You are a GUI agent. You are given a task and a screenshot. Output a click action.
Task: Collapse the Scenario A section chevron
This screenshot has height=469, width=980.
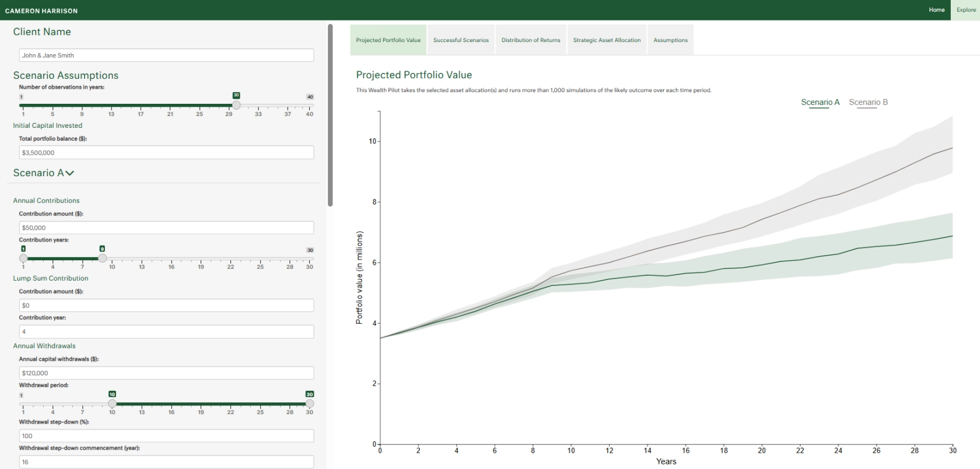[x=69, y=173]
